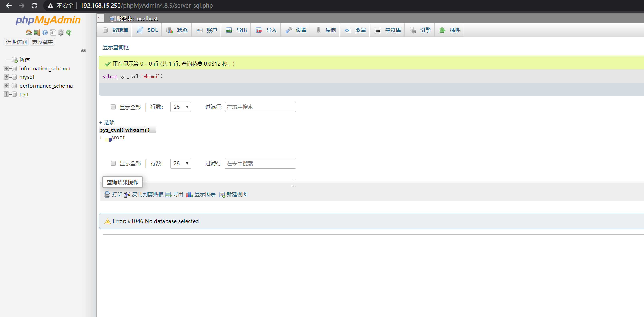Click the 新建视图 link
The width and height of the screenshot is (644, 317).
237,195
